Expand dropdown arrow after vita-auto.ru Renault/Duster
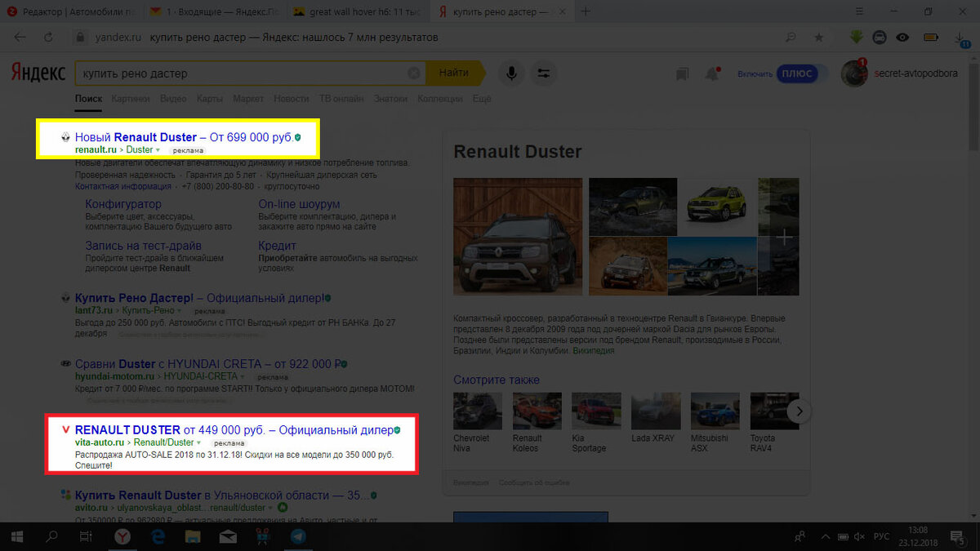Image resolution: width=980 pixels, height=551 pixels. coord(198,442)
